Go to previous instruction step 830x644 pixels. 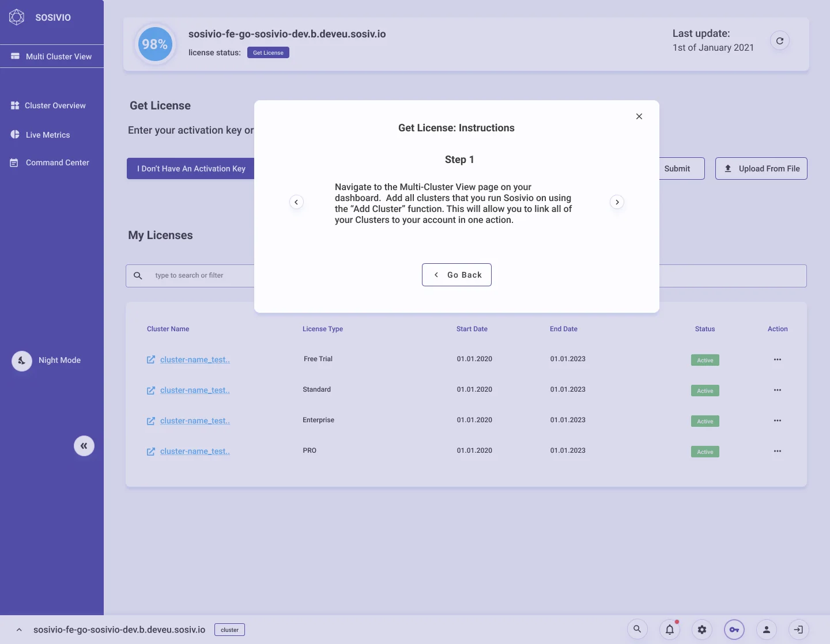pyautogui.click(x=296, y=202)
